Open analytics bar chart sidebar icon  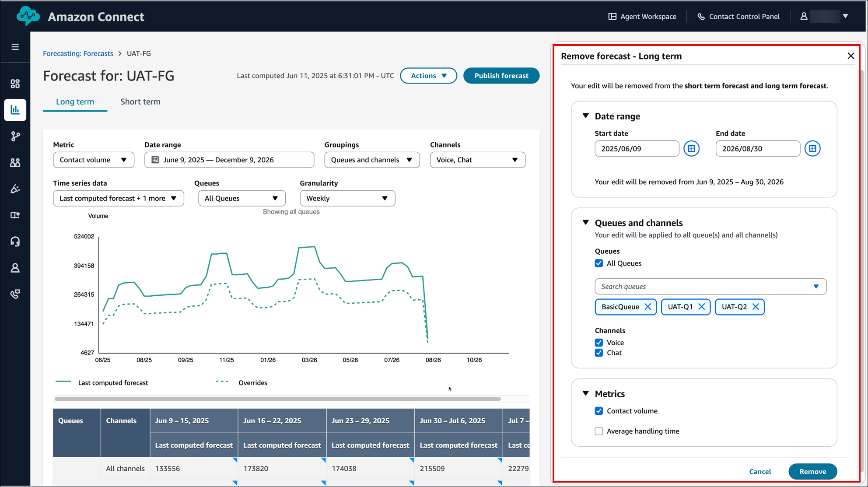(15, 110)
